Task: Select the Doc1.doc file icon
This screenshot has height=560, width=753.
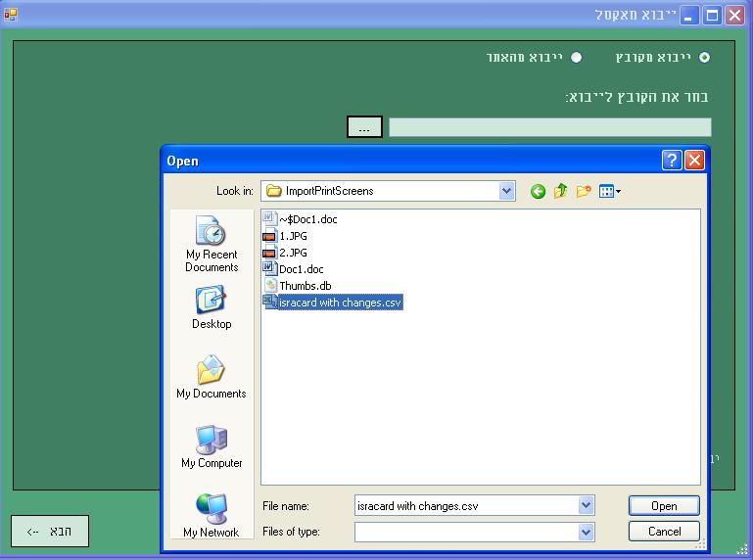Action: tap(270, 268)
